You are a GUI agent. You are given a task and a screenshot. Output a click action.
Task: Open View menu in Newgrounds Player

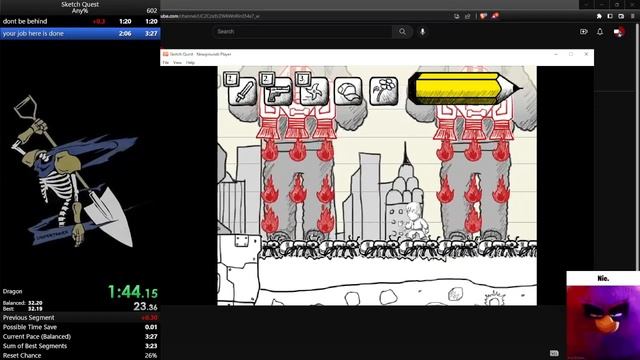pos(177,62)
